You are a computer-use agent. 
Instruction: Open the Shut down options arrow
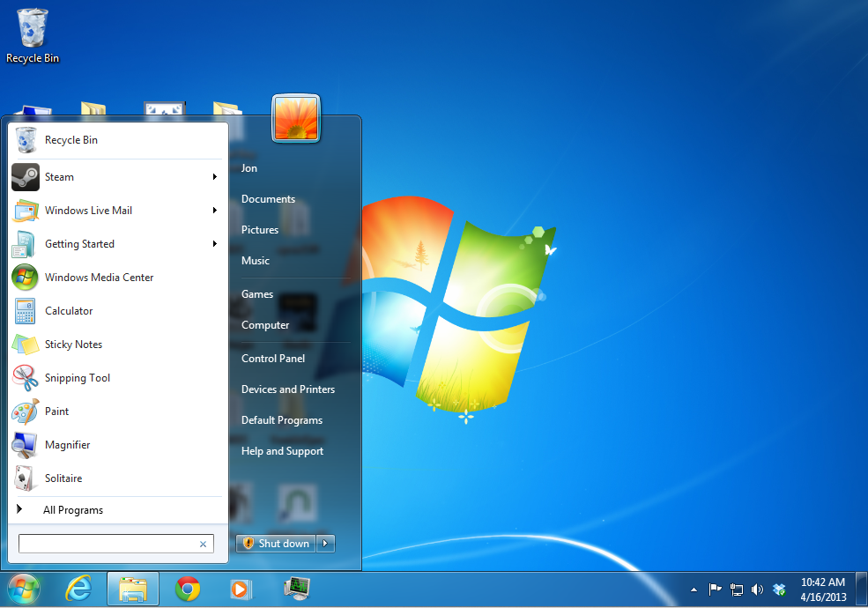pyautogui.click(x=326, y=544)
